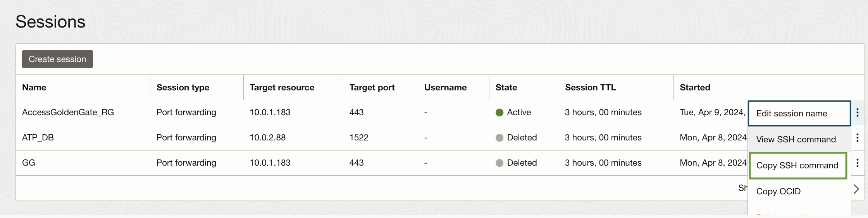868x218 pixels.
Task: Open actions menu for AccessGoldenGate_RG session
Action: tap(857, 112)
